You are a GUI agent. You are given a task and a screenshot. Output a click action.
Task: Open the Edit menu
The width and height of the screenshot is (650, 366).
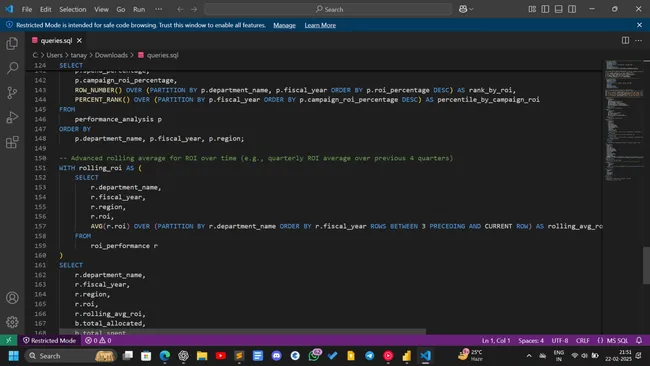click(x=46, y=9)
